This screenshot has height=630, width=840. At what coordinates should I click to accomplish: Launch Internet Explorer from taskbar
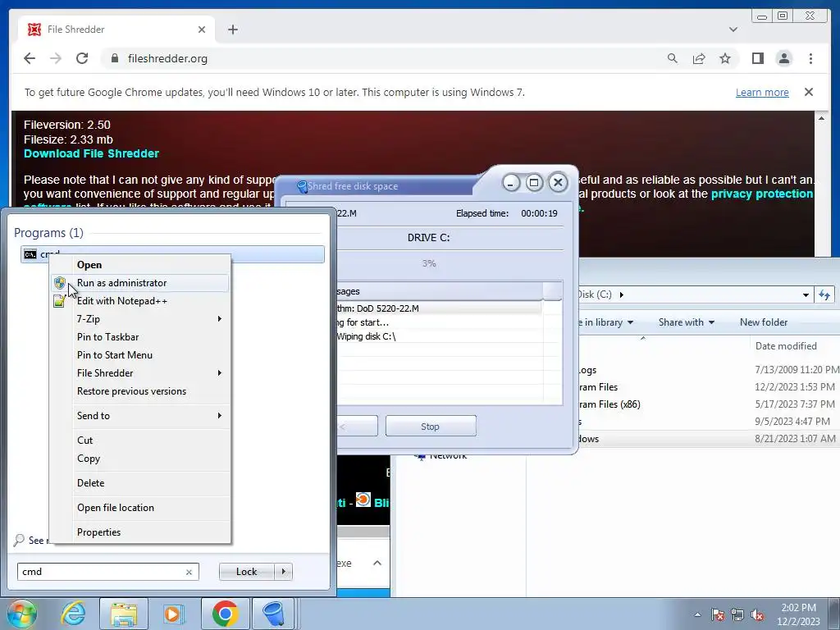73,614
